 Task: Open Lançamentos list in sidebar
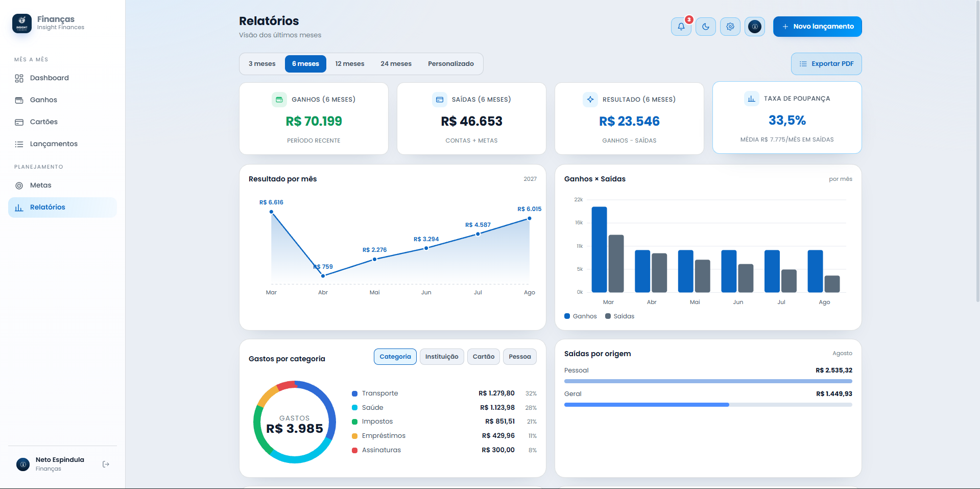[x=62, y=144]
